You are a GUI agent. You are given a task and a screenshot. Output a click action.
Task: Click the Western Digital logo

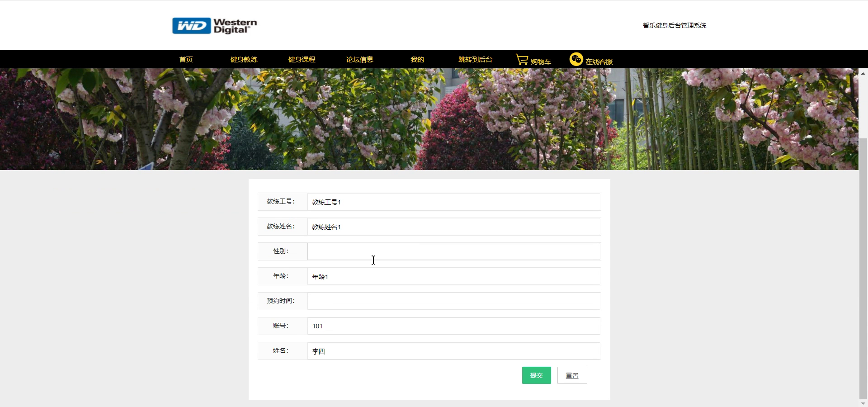click(x=214, y=26)
